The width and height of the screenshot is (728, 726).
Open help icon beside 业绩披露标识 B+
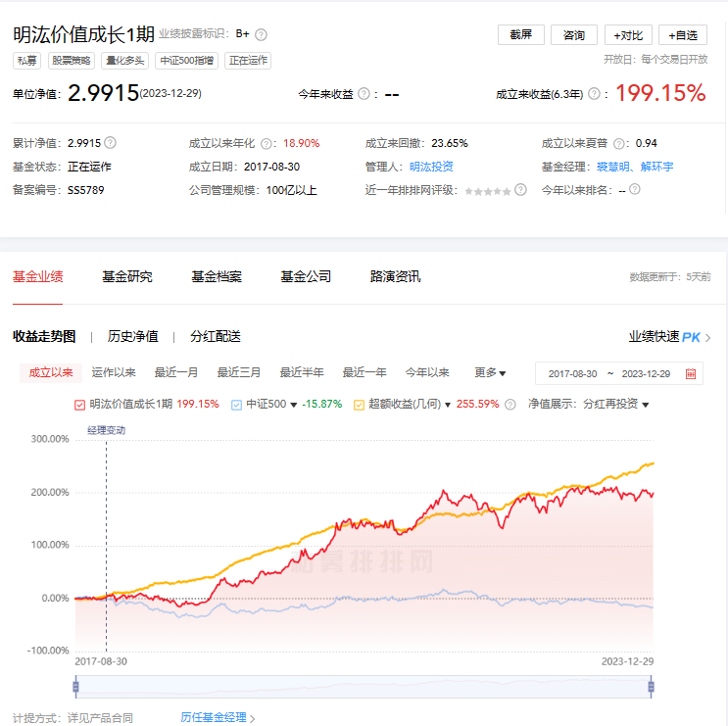pos(262,35)
